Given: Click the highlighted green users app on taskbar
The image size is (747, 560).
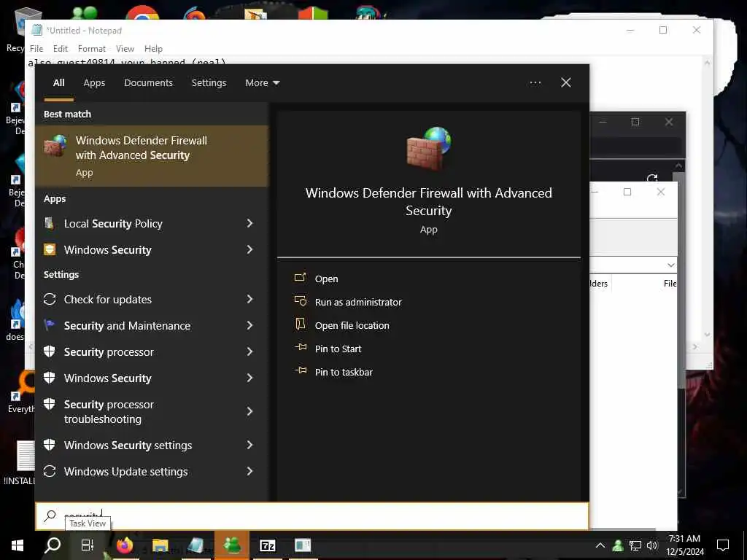Looking at the screenshot, I should 232,545.
